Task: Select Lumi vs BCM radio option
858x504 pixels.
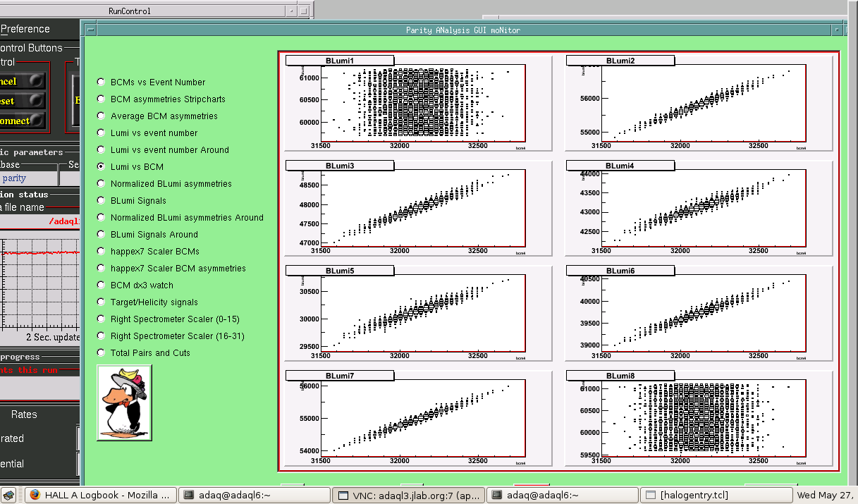Action: 101,167
